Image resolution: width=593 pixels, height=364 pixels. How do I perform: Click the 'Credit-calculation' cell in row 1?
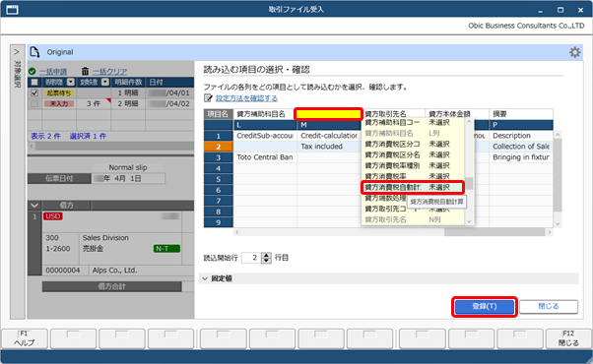329,136
